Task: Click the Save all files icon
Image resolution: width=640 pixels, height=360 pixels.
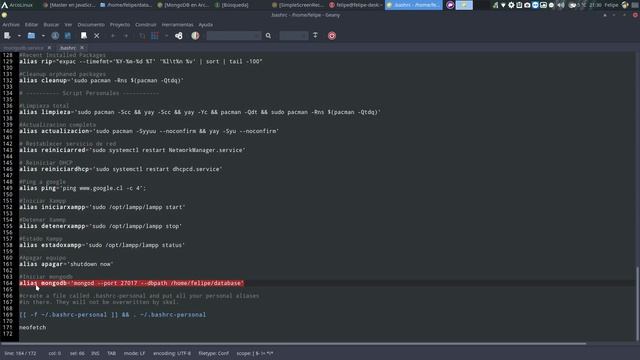Action: coord(68,36)
